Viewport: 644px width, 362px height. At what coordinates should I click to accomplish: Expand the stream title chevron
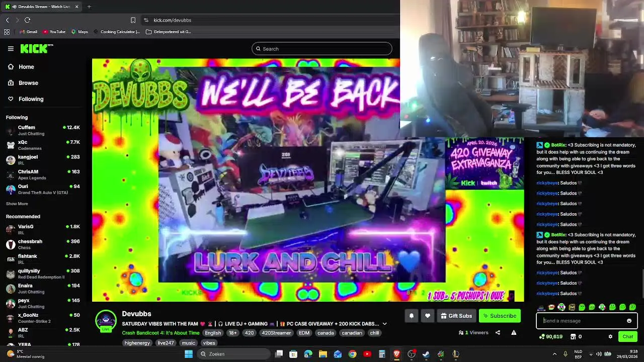[x=384, y=324]
